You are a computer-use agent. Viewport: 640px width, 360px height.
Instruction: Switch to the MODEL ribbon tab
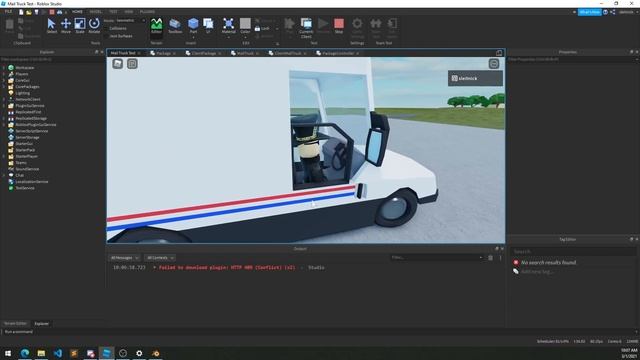click(x=96, y=12)
